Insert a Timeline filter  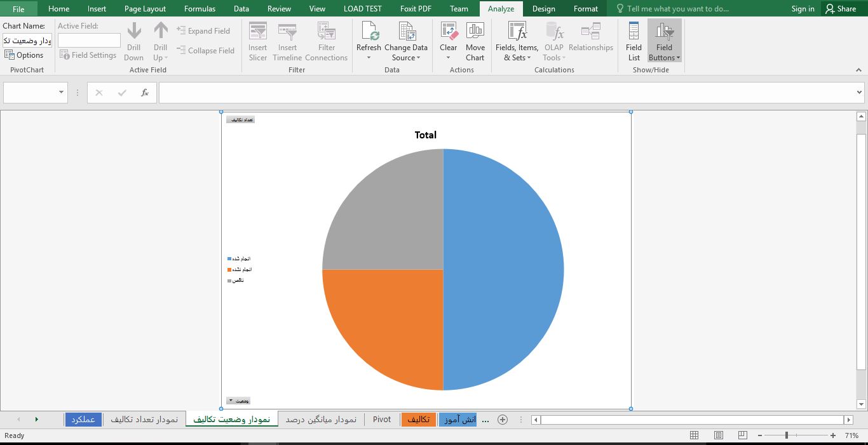(x=287, y=42)
